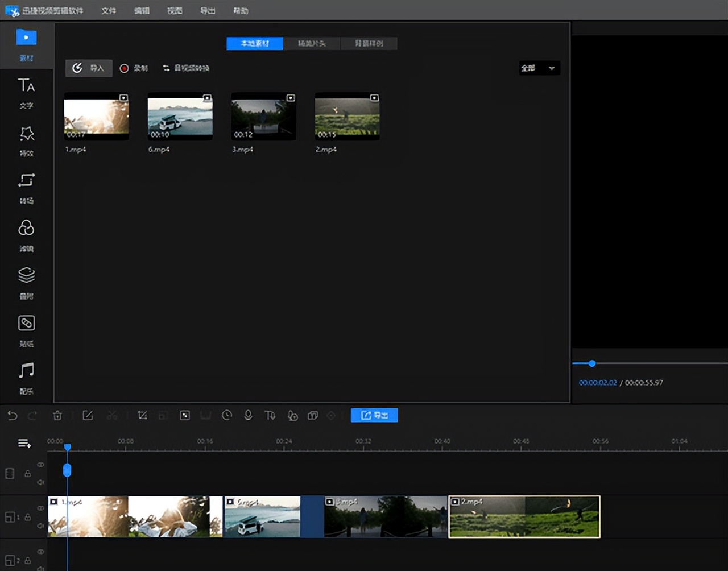Click the undo arrow in the timeline toolbar

click(x=13, y=416)
